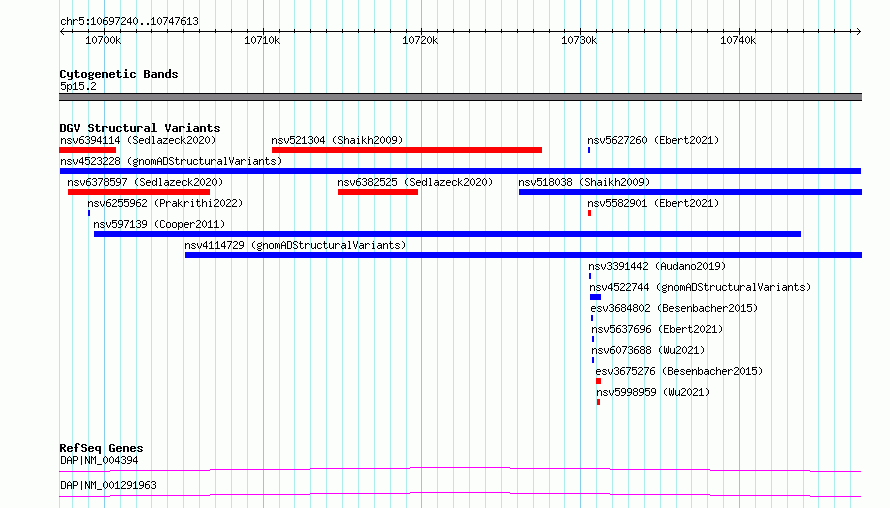The width and height of the screenshot is (890, 508).
Task: Select the red bar under nsv6394114
Action: tap(87, 150)
